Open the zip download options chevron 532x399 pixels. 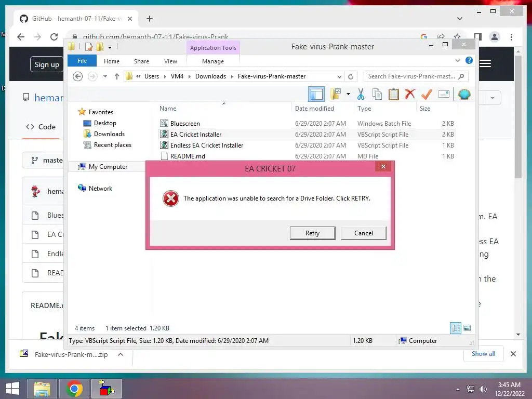[x=121, y=354]
